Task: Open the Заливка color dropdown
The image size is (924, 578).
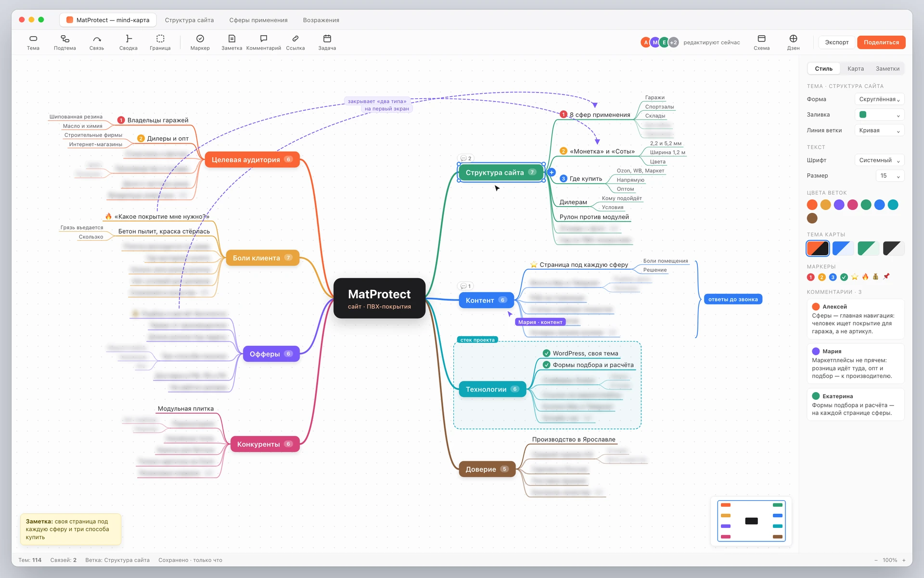Action: tap(879, 115)
